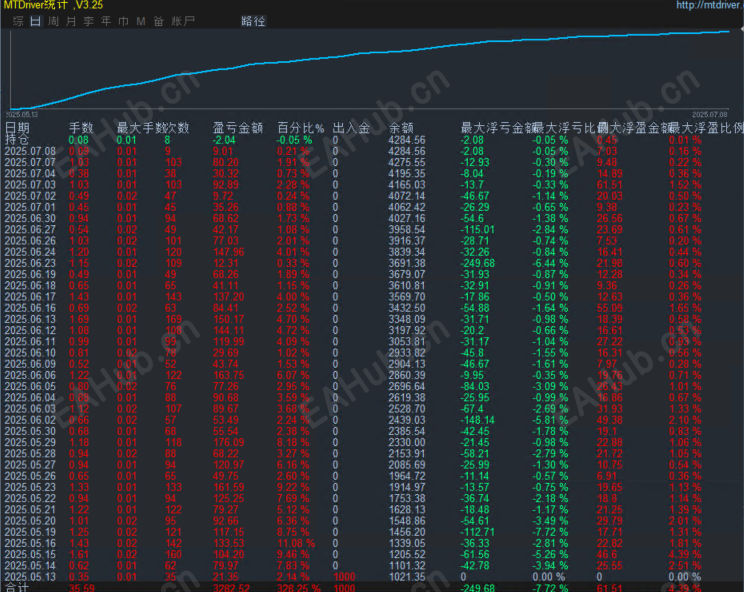Click the deposit value 1000 in 2025.05.13 row
This screenshot has width=744, height=592.
[x=344, y=576]
